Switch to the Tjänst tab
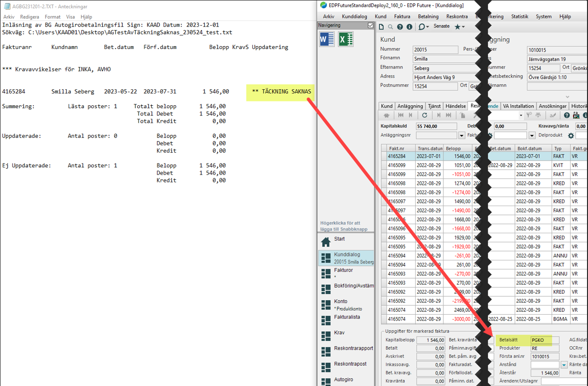The image size is (588, 386). click(x=434, y=106)
